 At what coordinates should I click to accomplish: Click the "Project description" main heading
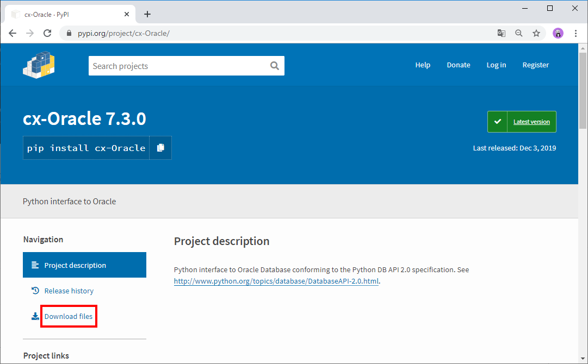221,241
